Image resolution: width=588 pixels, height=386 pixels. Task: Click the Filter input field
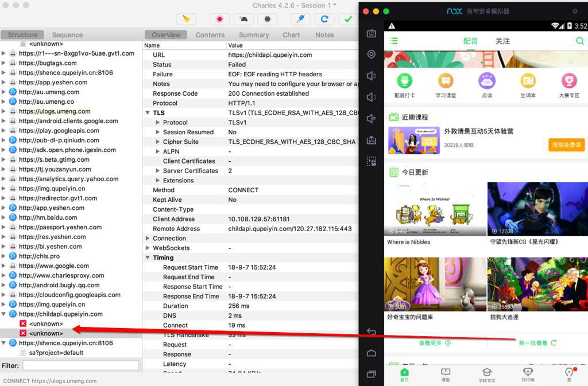(80, 365)
